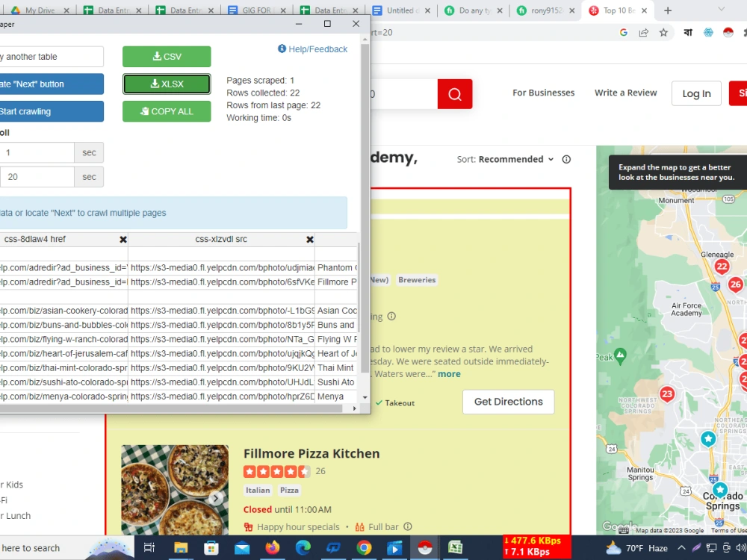Open a new browser tab
The height and width of the screenshot is (560, 747).
[667, 10]
